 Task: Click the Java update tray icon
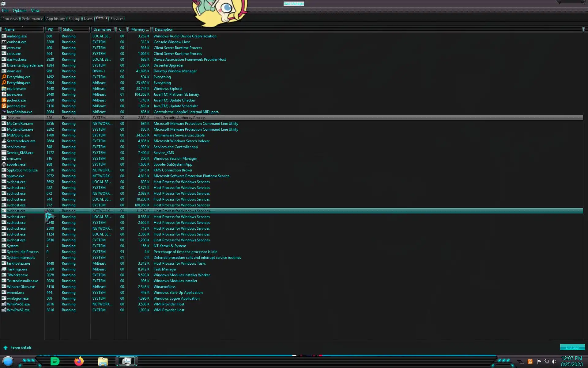click(x=530, y=362)
